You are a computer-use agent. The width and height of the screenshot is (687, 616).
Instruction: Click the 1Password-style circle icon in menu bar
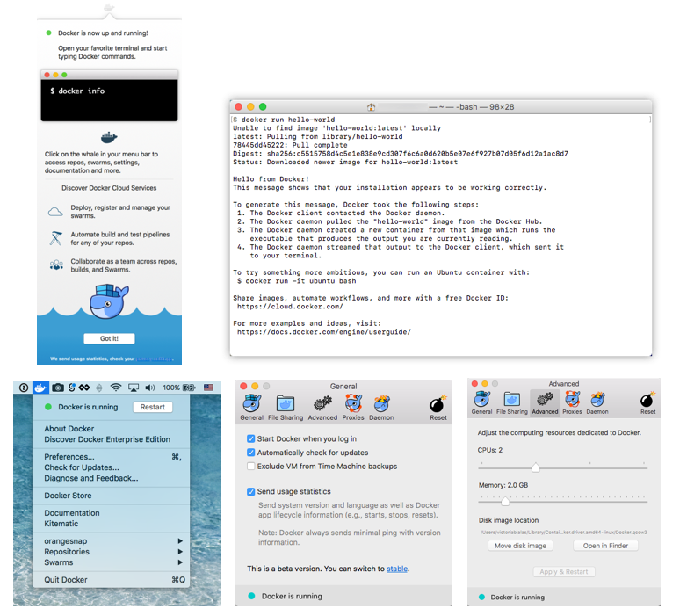tap(24, 388)
